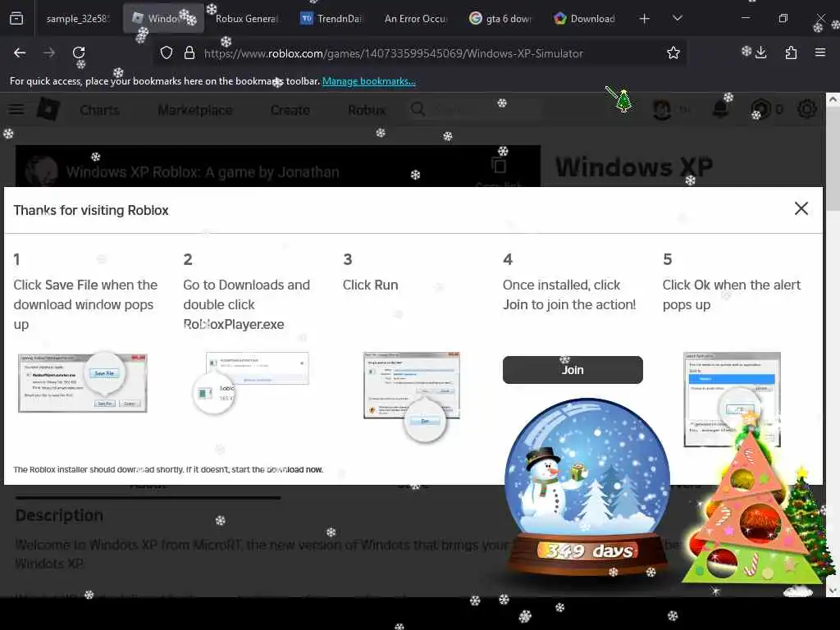Click the Description heading text
Image resolution: width=840 pixels, height=630 pixels.
pyautogui.click(x=59, y=515)
